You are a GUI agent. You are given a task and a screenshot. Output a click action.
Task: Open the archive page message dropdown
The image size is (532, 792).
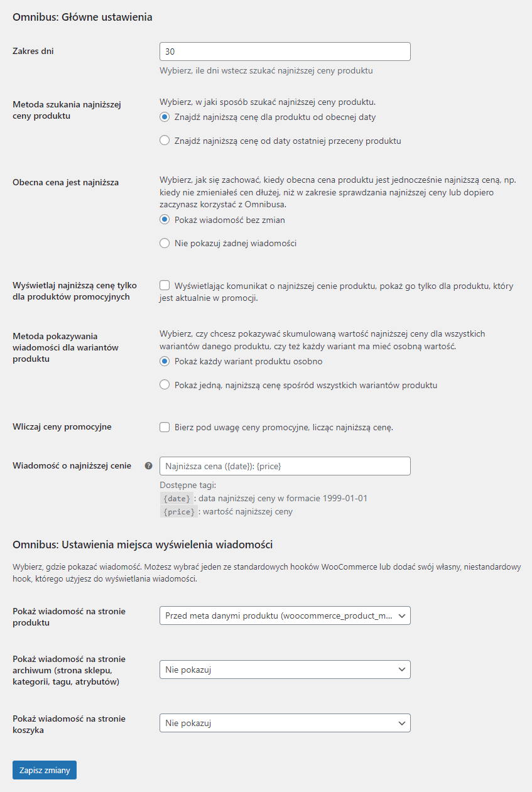pyautogui.click(x=285, y=670)
